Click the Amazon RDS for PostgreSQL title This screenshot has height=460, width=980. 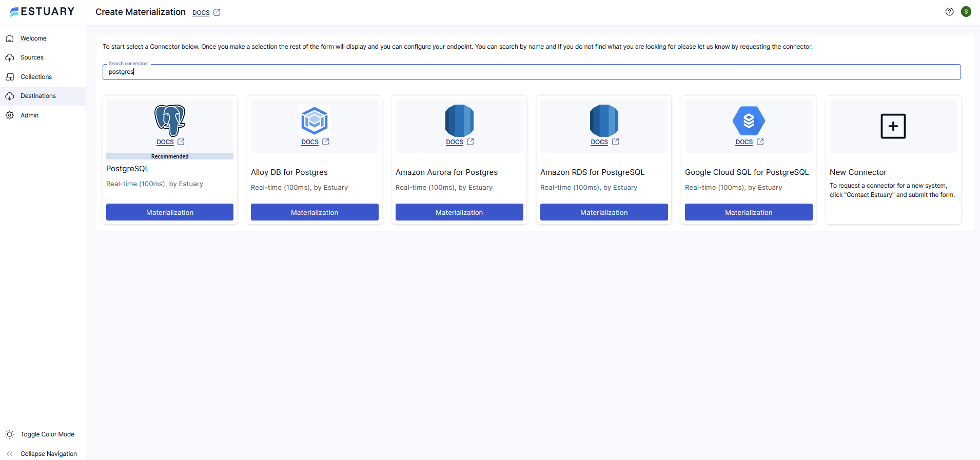[x=592, y=172]
